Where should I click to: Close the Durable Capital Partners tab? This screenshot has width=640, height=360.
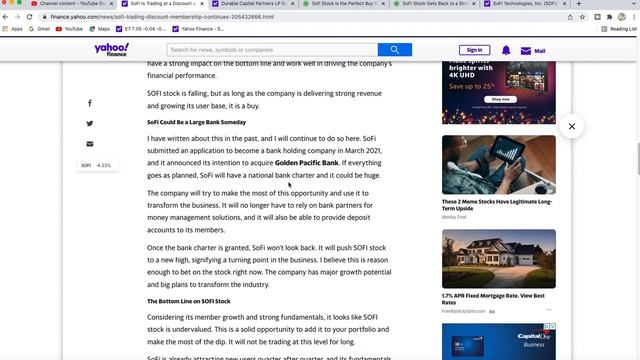coord(293,4)
